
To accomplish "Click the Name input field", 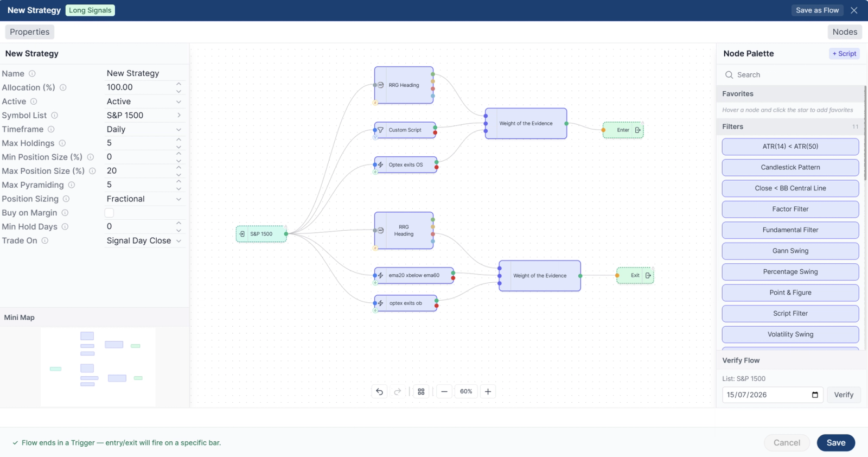I will tap(145, 73).
